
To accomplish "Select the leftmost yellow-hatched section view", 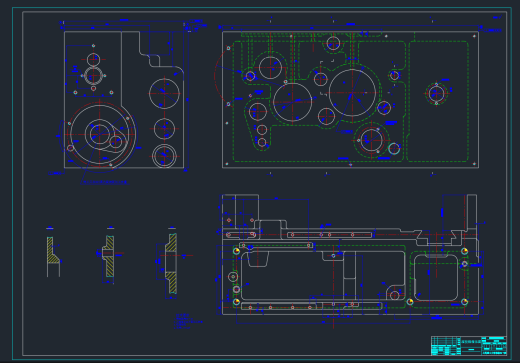I will point(53,257).
